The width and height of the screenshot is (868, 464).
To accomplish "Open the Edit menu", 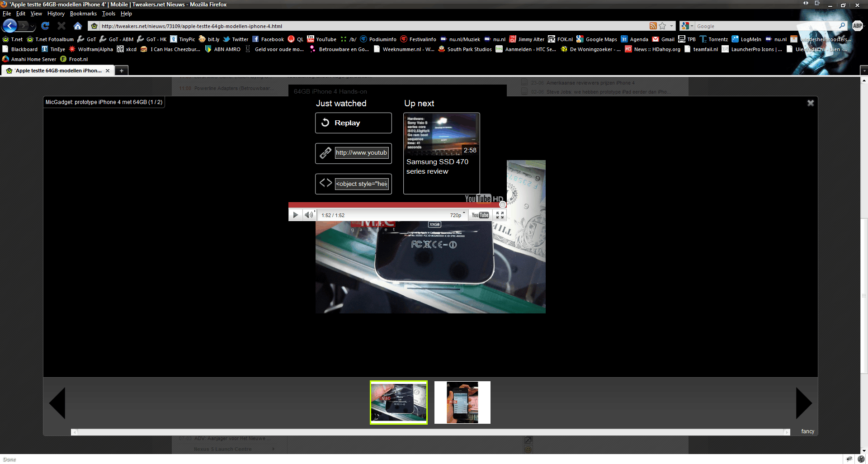I will (21, 14).
